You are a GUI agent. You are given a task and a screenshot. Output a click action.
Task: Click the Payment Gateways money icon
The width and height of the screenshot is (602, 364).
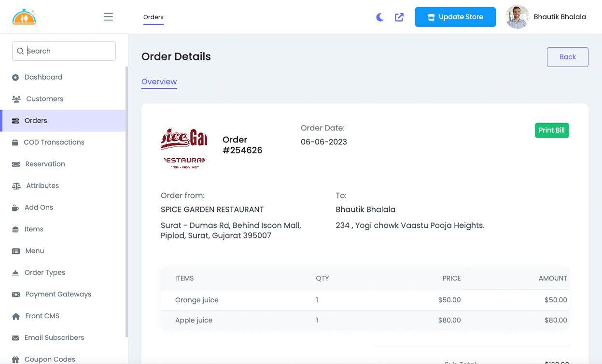(x=16, y=294)
